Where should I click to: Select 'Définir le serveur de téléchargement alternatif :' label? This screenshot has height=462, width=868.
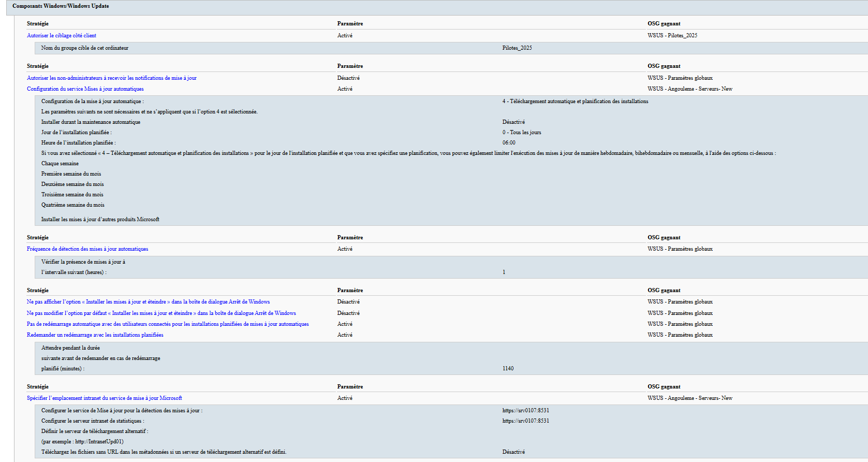[95, 431]
